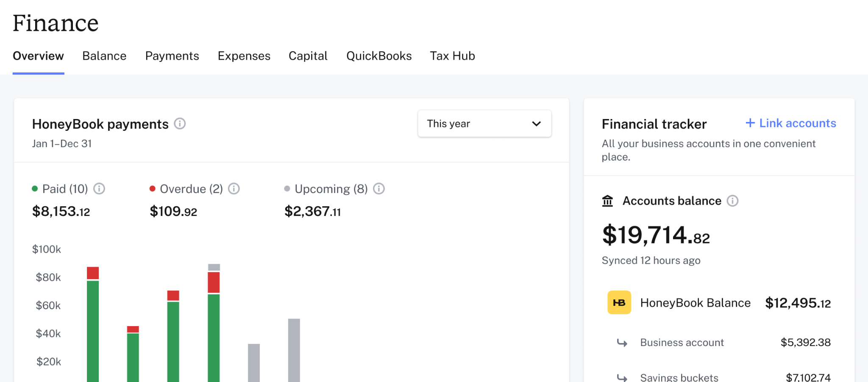Click the $12,495.12 HoneyBook Balance amount
868x382 pixels.
click(x=798, y=303)
